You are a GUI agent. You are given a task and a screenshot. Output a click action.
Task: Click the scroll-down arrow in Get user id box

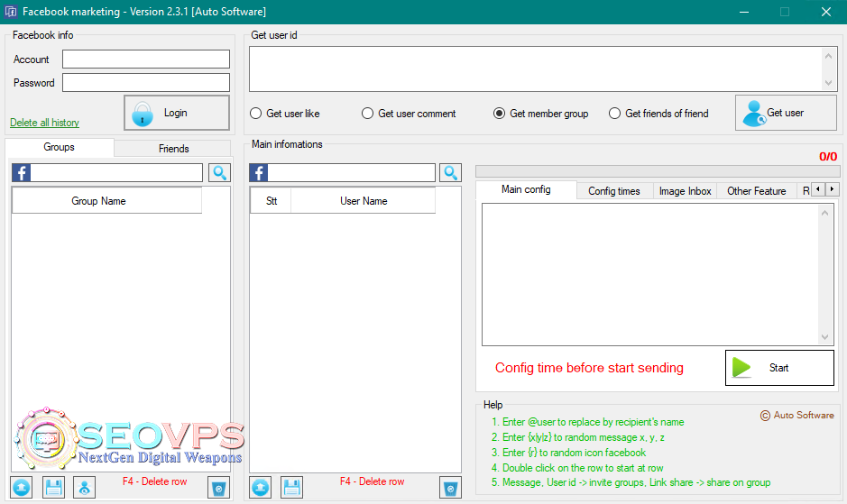[828, 83]
